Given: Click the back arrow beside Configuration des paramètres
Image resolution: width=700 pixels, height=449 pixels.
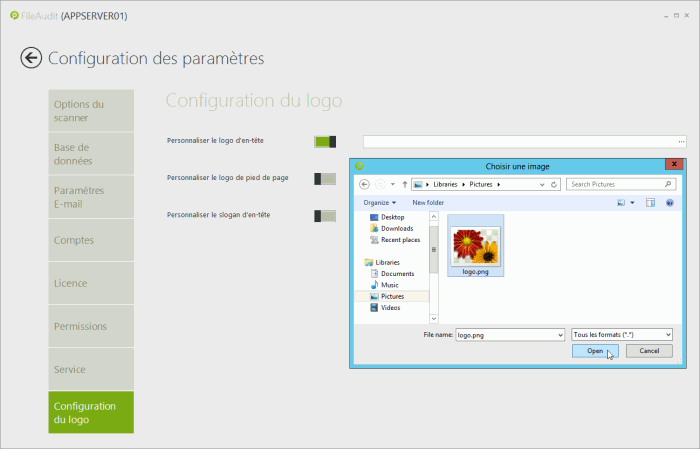Looking at the screenshot, I should (31, 58).
